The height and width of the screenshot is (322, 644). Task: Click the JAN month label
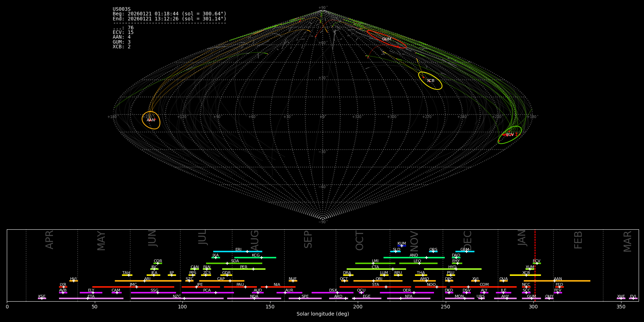[x=522, y=238]
